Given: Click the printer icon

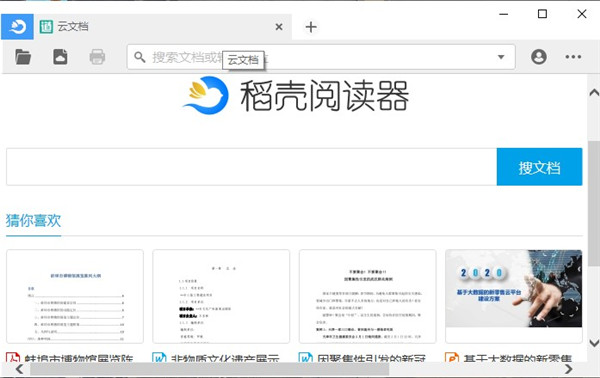Looking at the screenshot, I should point(97,57).
